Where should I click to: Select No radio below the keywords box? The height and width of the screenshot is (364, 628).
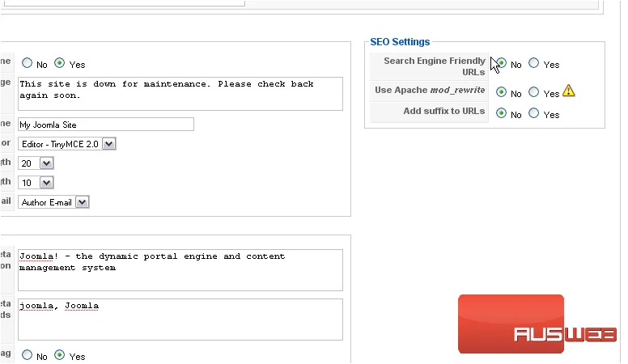pos(27,355)
